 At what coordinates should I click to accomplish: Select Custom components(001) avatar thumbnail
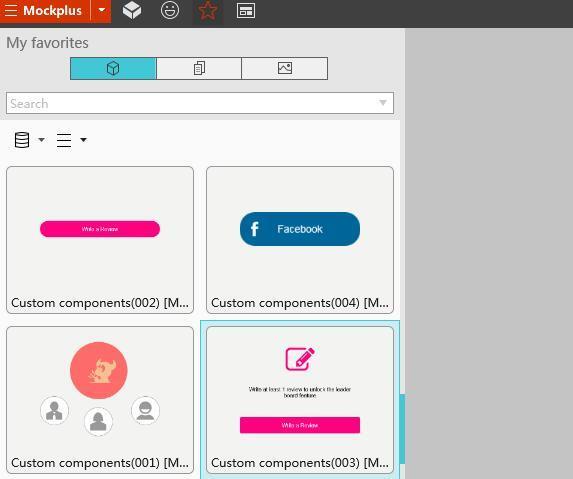click(100, 400)
